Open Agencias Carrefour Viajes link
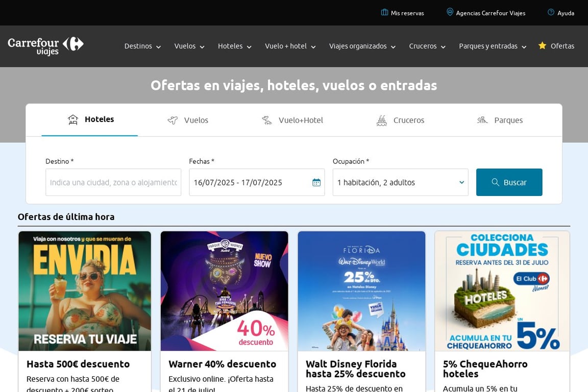588x392 pixels. point(486,13)
